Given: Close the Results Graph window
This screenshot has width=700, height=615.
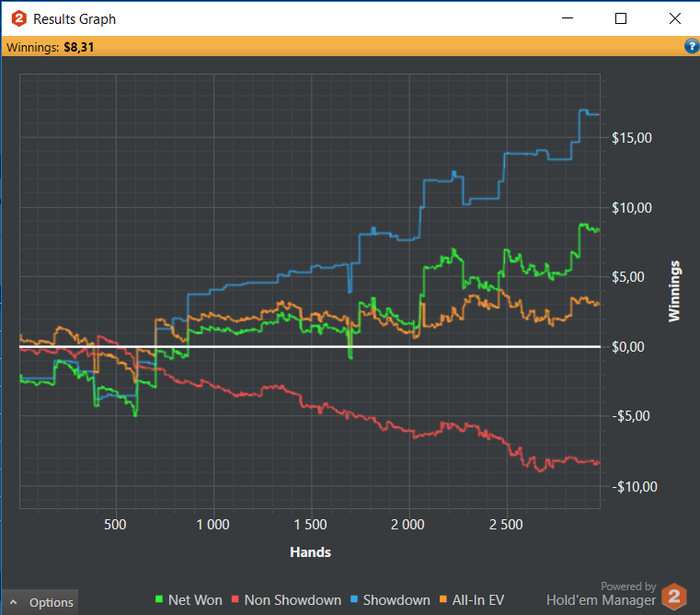Looking at the screenshot, I should [x=675, y=18].
